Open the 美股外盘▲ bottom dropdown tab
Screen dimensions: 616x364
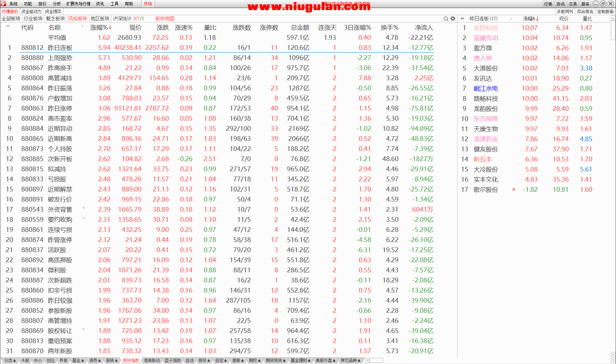325,360
